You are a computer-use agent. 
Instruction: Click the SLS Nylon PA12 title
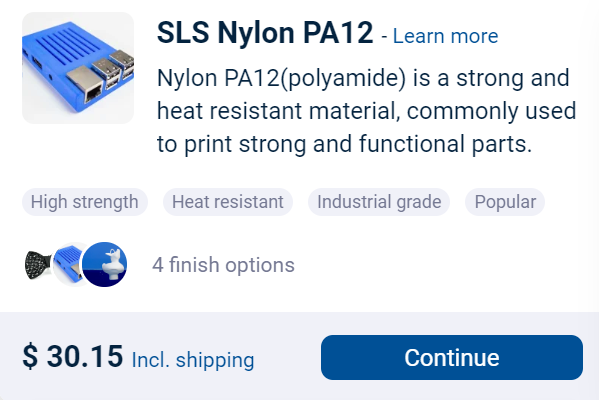point(265,33)
